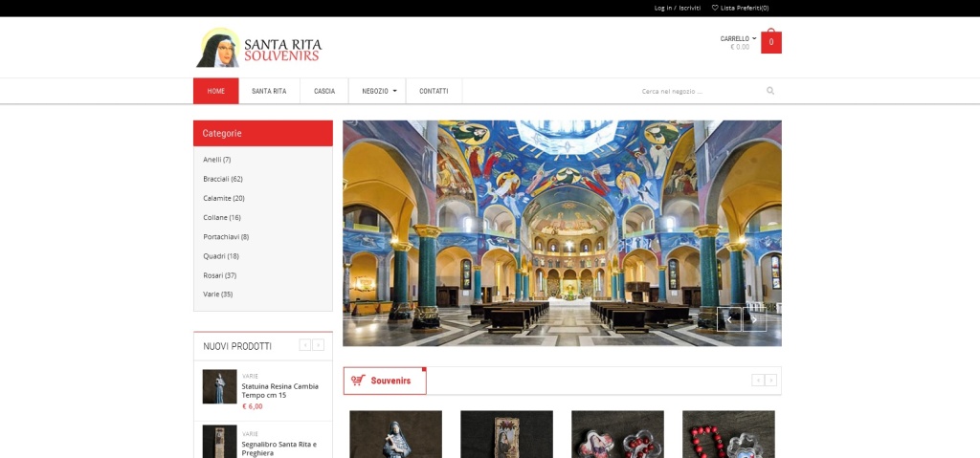
Task: Click the Souvenirs cart tab
Action: pos(385,381)
